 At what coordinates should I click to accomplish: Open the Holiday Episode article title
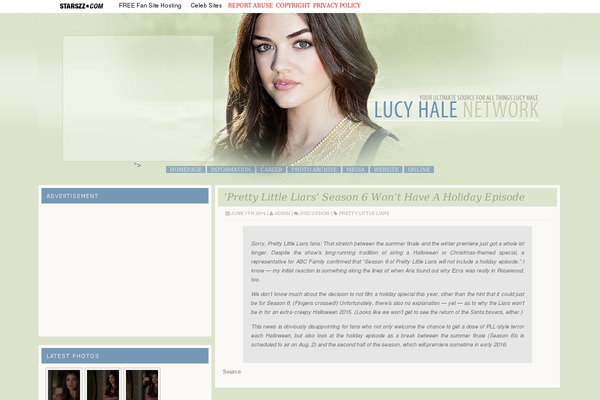click(x=374, y=197)
